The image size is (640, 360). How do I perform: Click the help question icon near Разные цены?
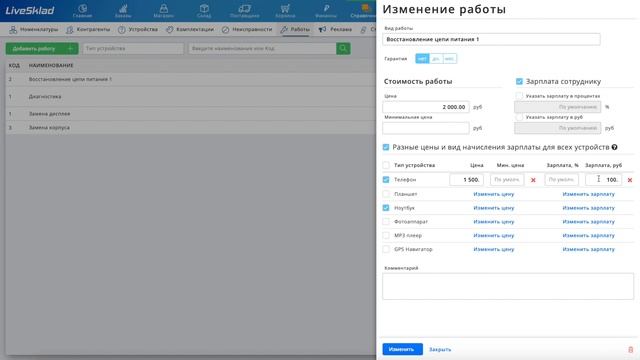pyautogui.click(x=614, y=147)
